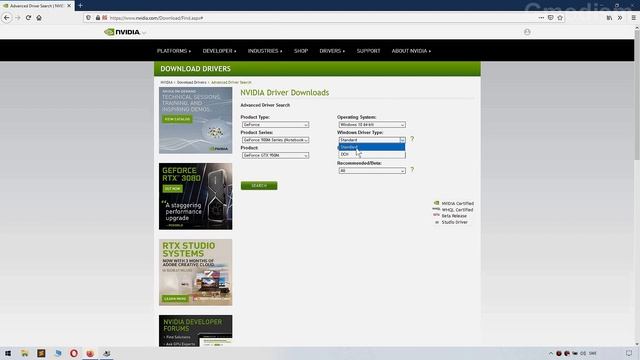Open the PLATFORMS menu
The image size is (640, 360).
pos(174,51)
